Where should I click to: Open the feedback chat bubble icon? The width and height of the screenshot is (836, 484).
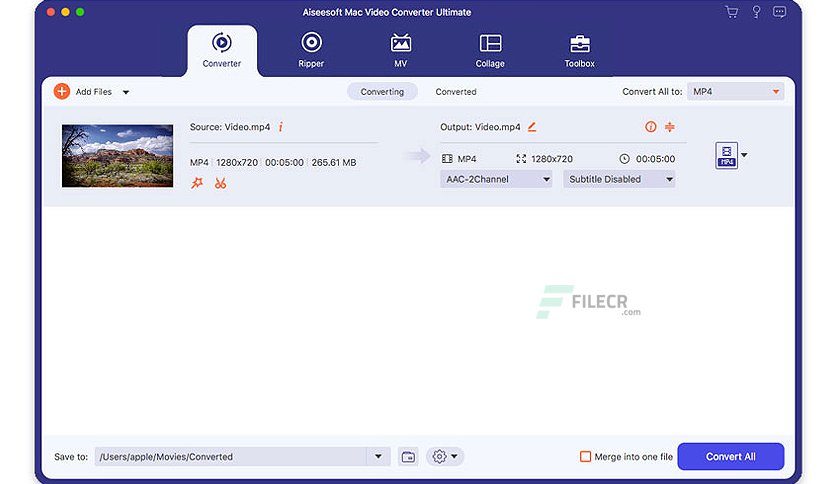[x=779, y=12]
